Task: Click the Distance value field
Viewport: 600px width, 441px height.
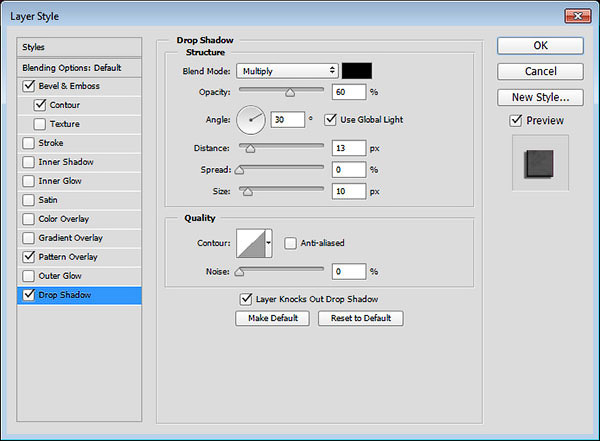Action: [x=349, y=148]
